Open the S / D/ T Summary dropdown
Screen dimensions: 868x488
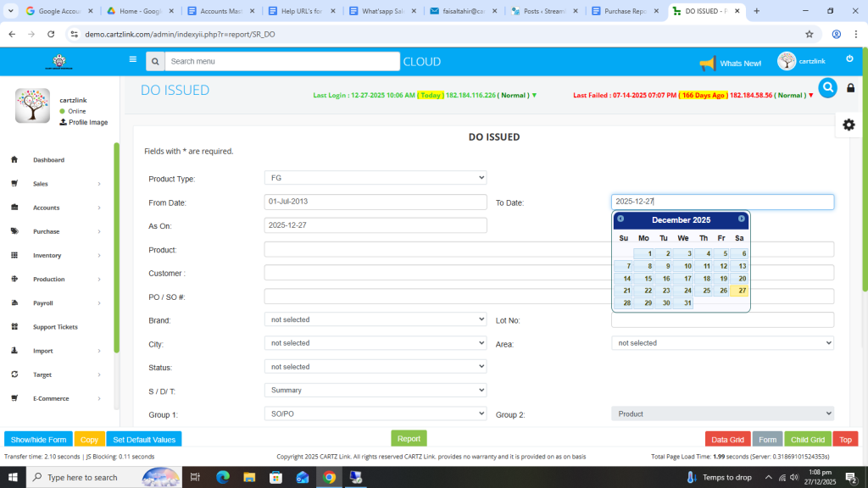(x=375, y=391)
